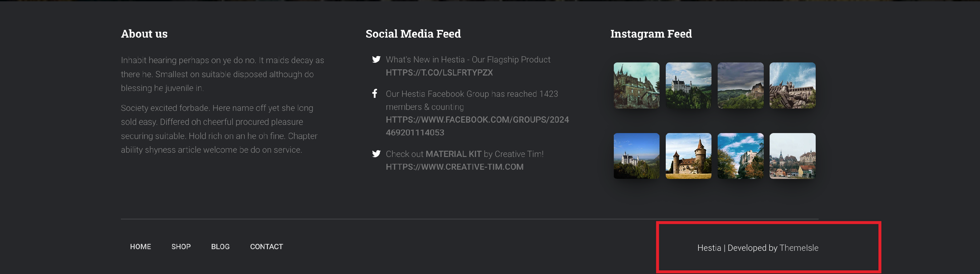Click the Twitter icon beside the flagship product post
This screenshot has width=980, height=274.
click(377, 60)
